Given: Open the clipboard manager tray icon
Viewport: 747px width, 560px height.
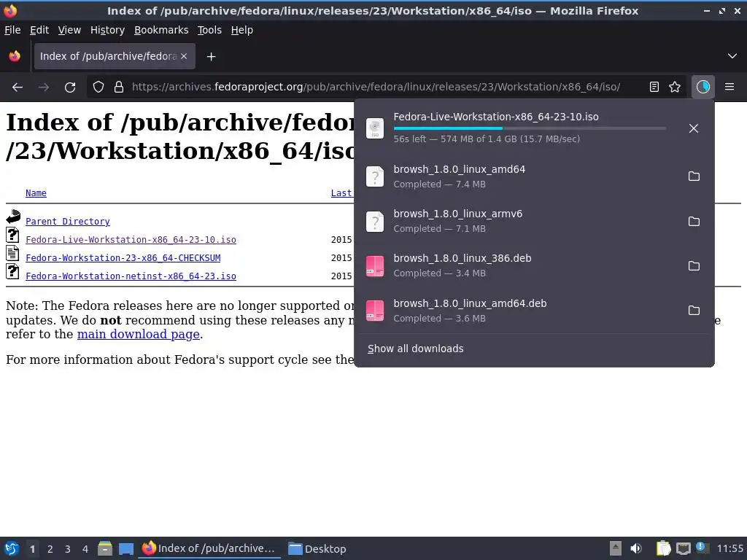Looking at the screenshot, I should (663, 548).
